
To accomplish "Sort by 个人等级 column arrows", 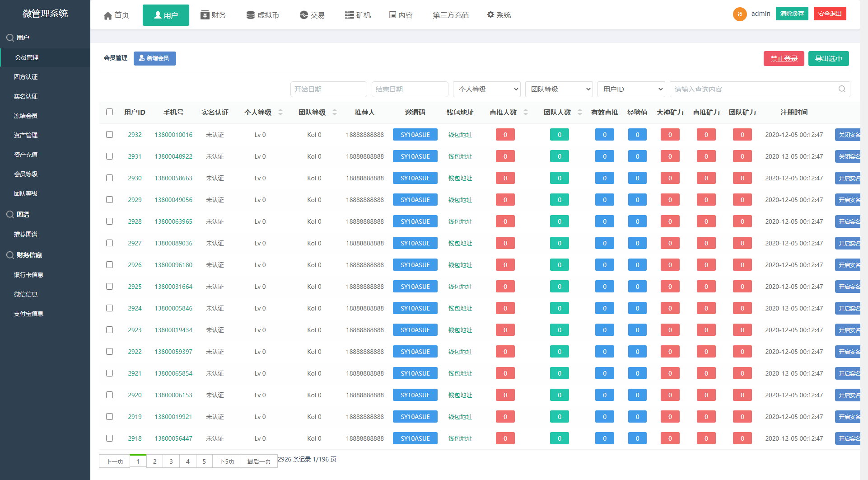I will pos(280,112).
